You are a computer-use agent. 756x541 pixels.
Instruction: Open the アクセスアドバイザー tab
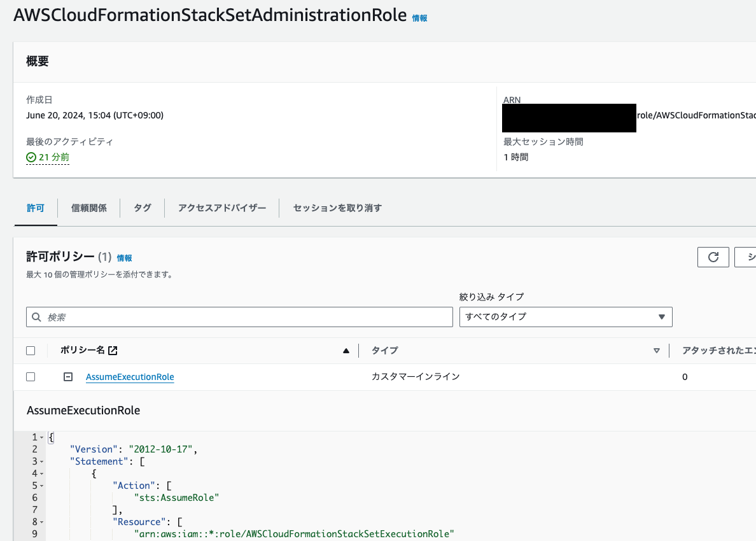click(x=221, y=207)
